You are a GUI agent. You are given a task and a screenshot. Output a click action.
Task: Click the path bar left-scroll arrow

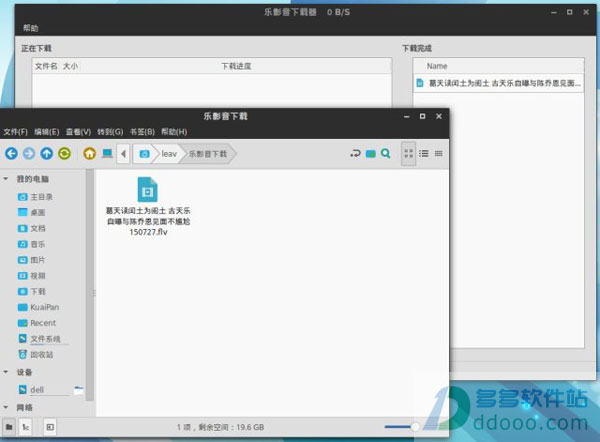click(x=123, y=154)
